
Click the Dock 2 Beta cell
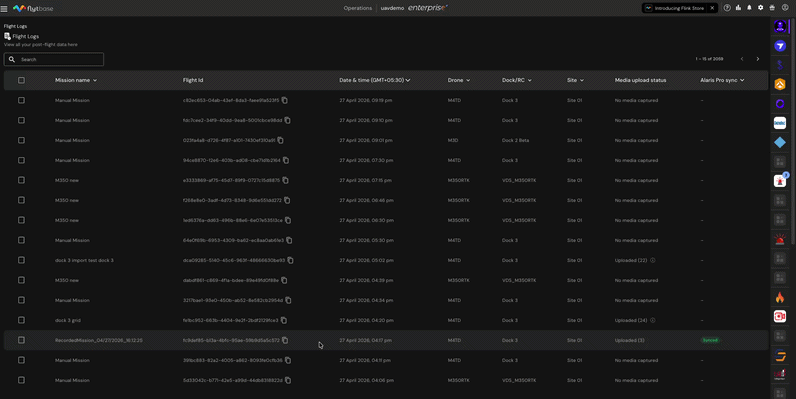pos(515,140)
